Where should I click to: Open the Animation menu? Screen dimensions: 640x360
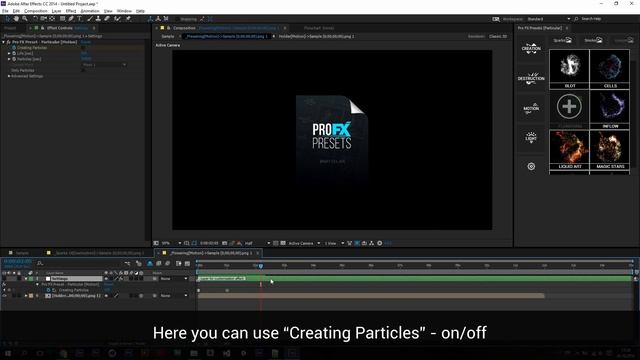[90, 11]
